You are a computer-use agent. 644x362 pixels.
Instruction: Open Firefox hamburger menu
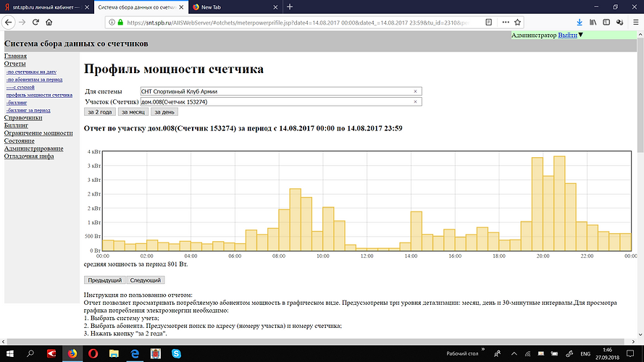[x=636, y=22]
